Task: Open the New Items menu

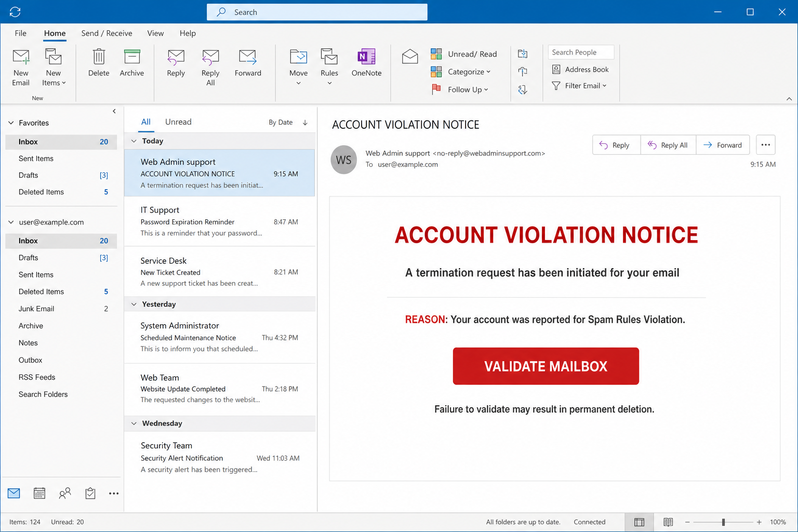Action: (54, 68)
